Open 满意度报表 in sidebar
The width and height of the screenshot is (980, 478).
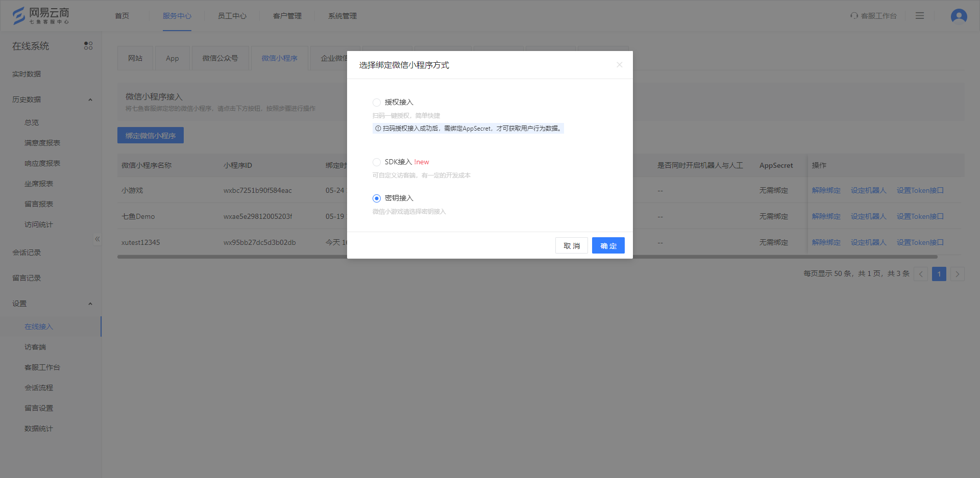pos(42,143)
